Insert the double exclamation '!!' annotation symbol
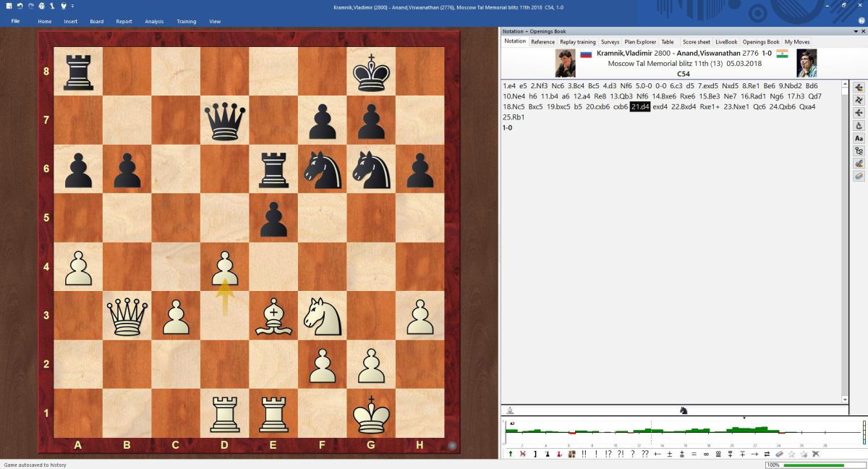Screen dimensions: 868x469 [584, 454]
